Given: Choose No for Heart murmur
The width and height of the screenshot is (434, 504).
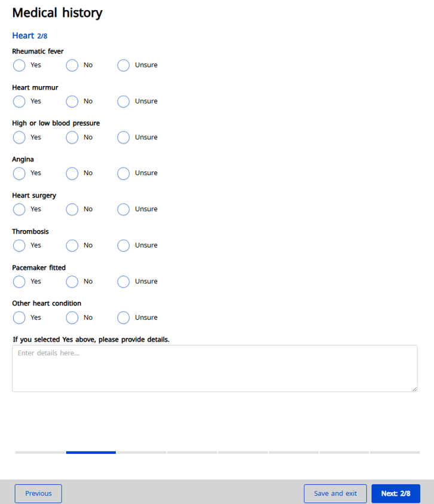Looking at the screenshot, I should click(72, 102).
